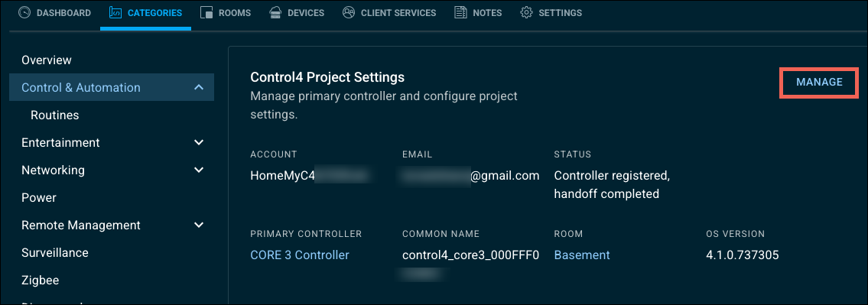Click the Client Services people icon
Image resolution: width=868 pixels, height=305 pixels.
tap(348, 13)
